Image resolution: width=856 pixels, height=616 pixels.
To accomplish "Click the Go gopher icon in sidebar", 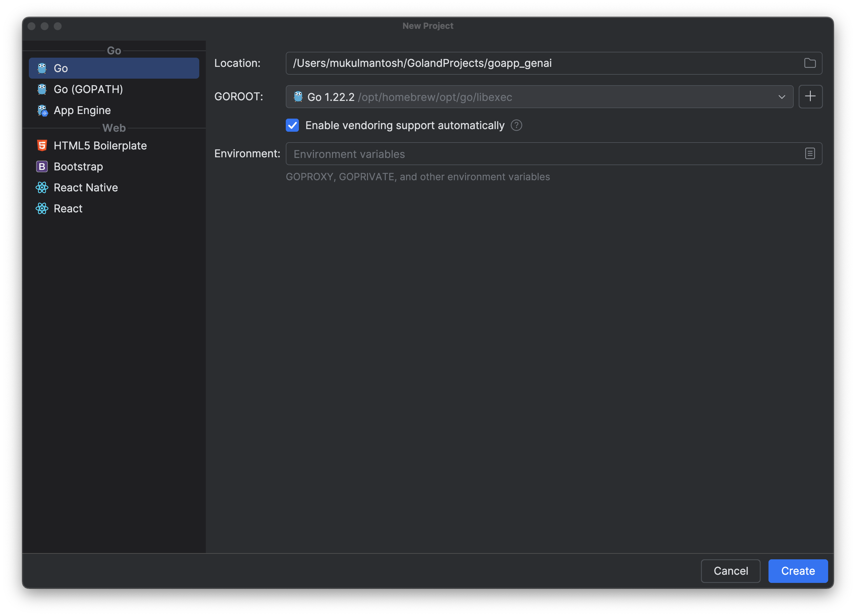I will [42, 68].
